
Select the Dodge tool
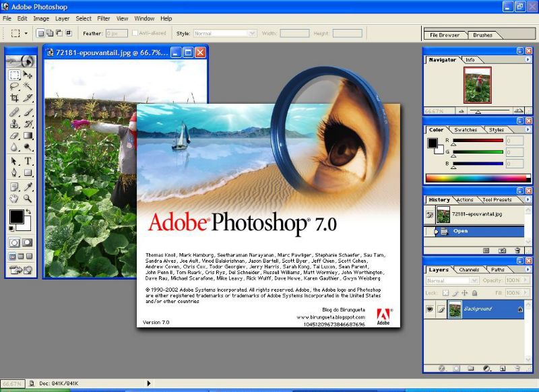click(x=28, y=147)
